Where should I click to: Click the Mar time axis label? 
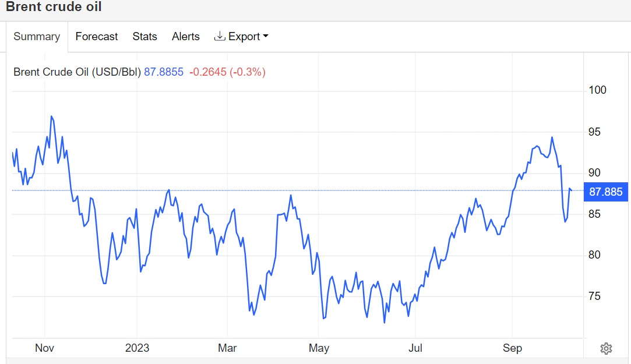pos(227,348)
